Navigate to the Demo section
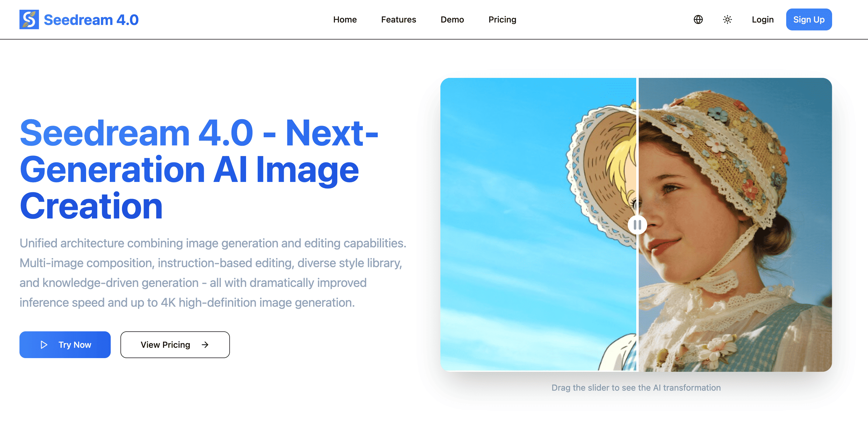Screen dimensions: 868x429 tap(452, 19)
